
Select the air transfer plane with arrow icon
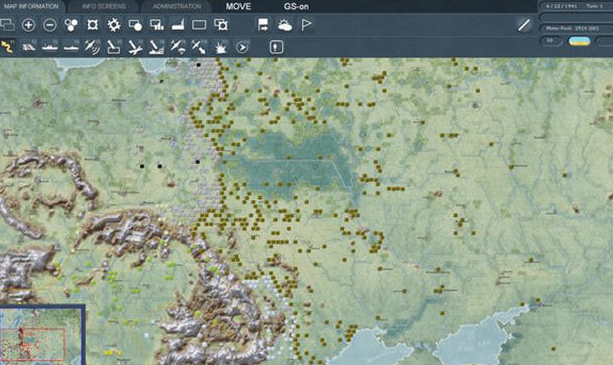point(199,47)
